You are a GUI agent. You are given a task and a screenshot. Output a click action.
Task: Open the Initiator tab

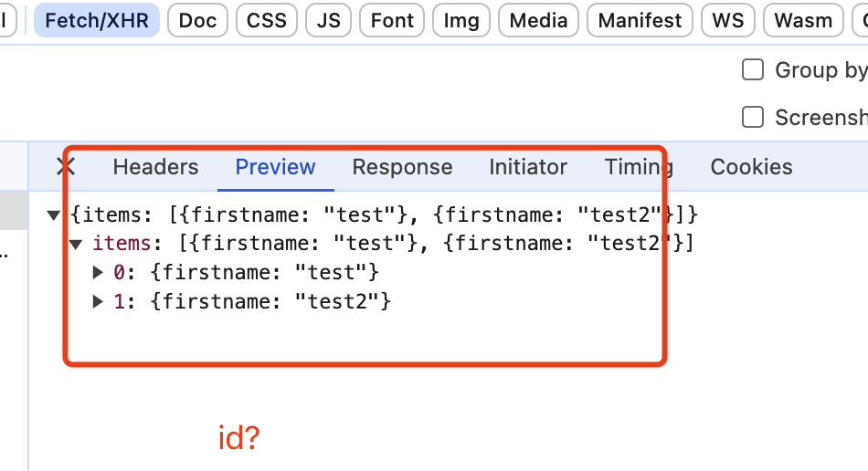(x=528, y=167)
